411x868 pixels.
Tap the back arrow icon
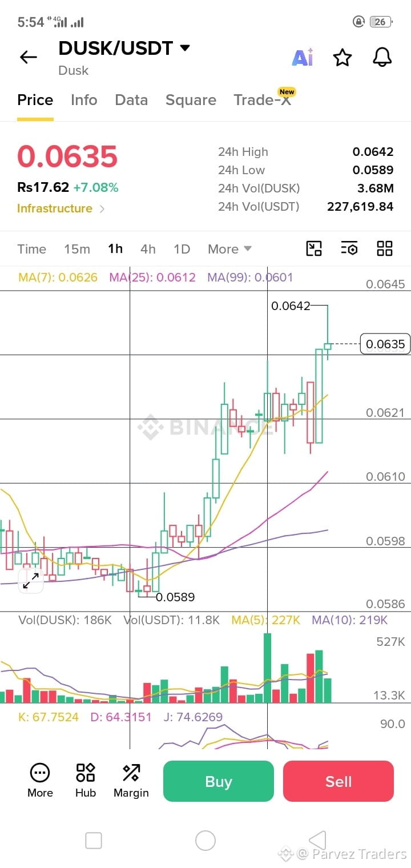point(28,57)
